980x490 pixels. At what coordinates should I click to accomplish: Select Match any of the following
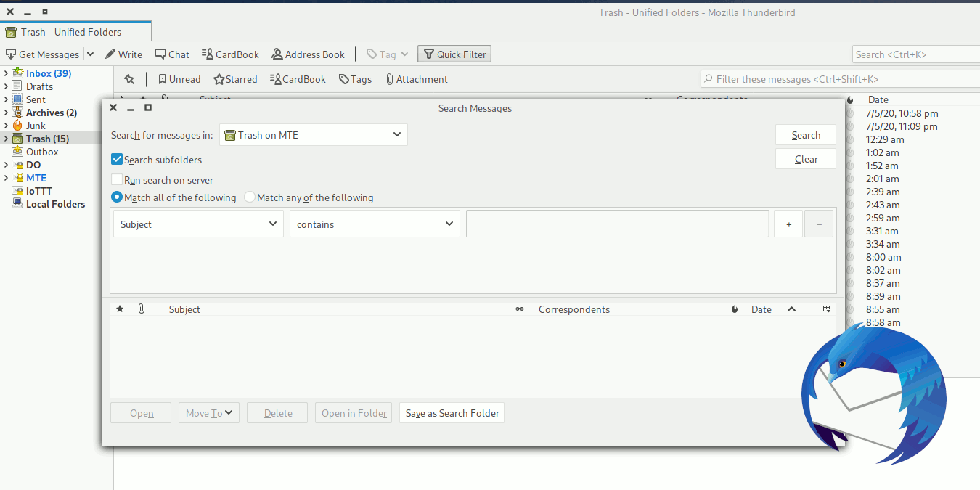(x=249, y=197)
